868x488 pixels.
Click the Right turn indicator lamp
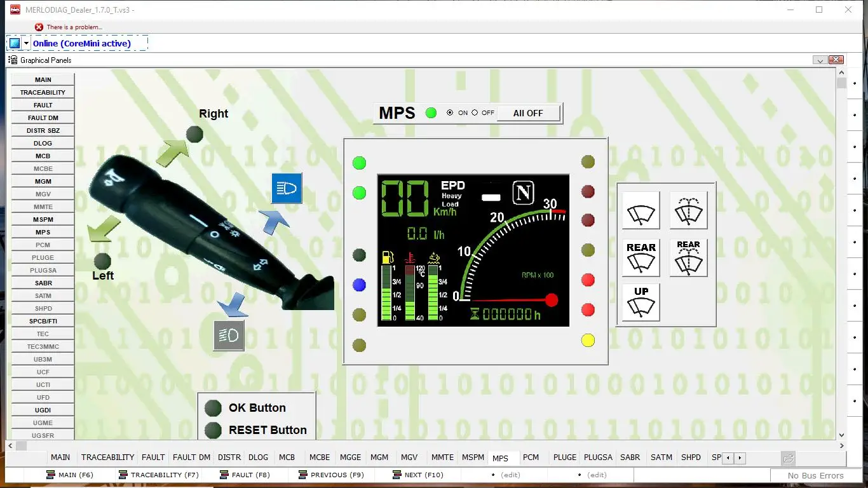click(194, 134)
